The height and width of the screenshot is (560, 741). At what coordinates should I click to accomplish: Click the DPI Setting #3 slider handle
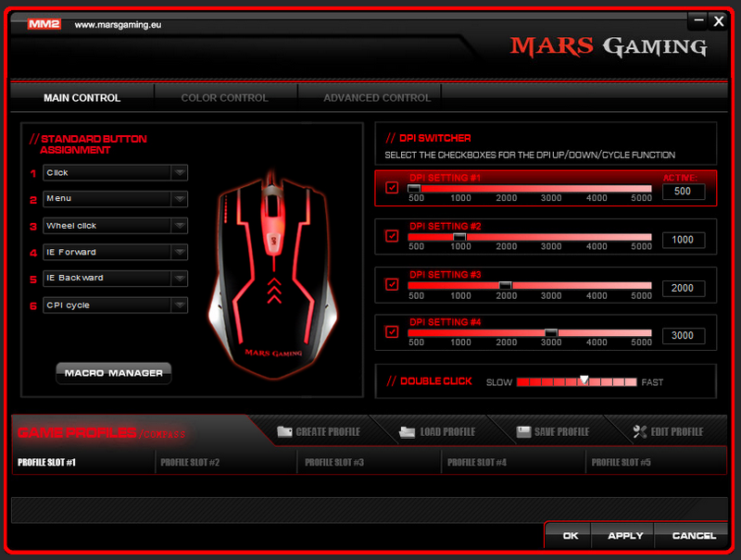[x=505, y=285]
